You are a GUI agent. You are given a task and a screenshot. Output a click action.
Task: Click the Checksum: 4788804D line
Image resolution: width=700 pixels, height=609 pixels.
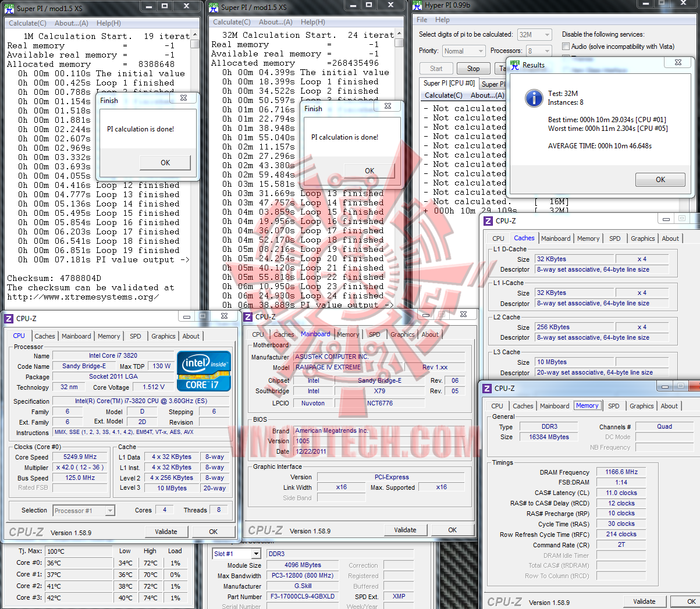(x=54, y=279)
